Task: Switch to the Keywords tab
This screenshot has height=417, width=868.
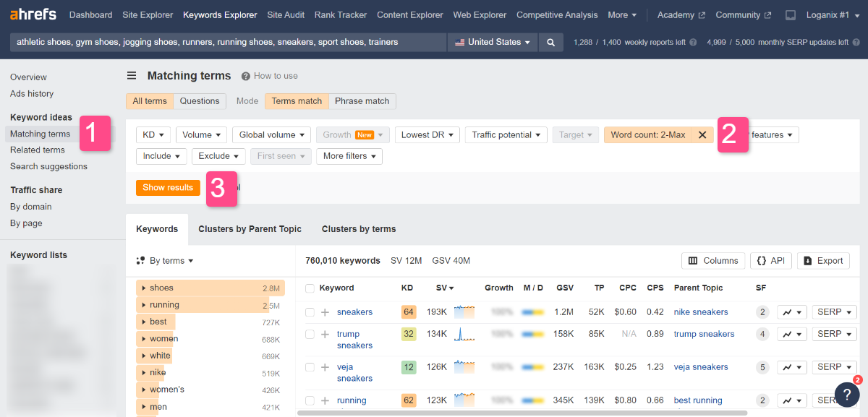Action: (x=157, y=229)
